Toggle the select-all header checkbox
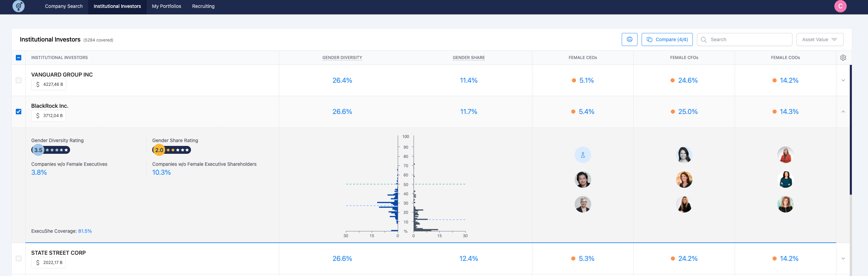 (19, 58)
